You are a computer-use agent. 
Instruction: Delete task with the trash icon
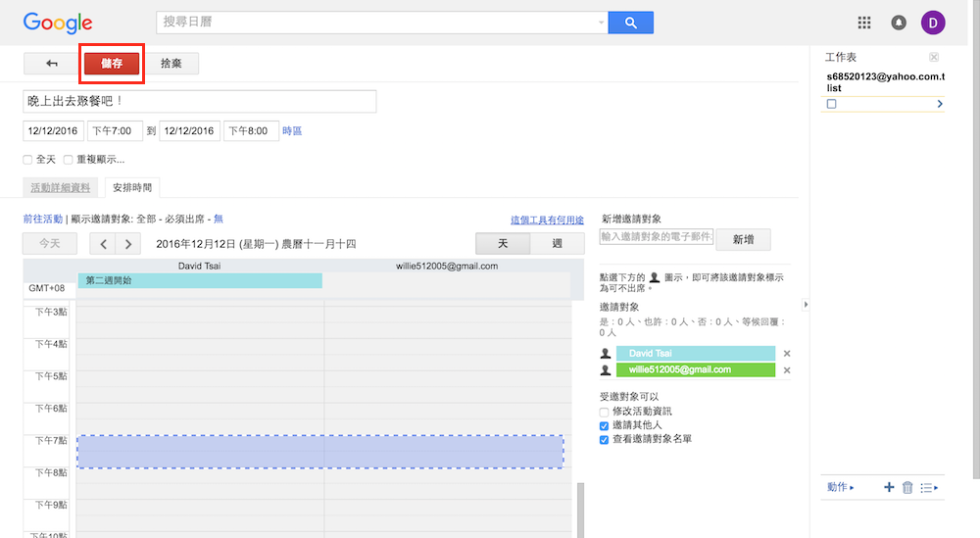(x=907, y=487)
